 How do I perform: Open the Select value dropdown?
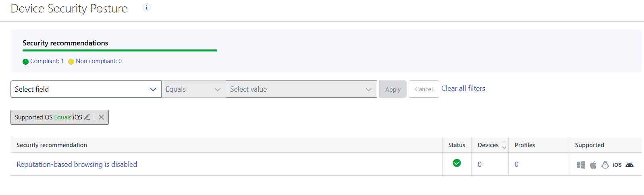pos(301,89)
